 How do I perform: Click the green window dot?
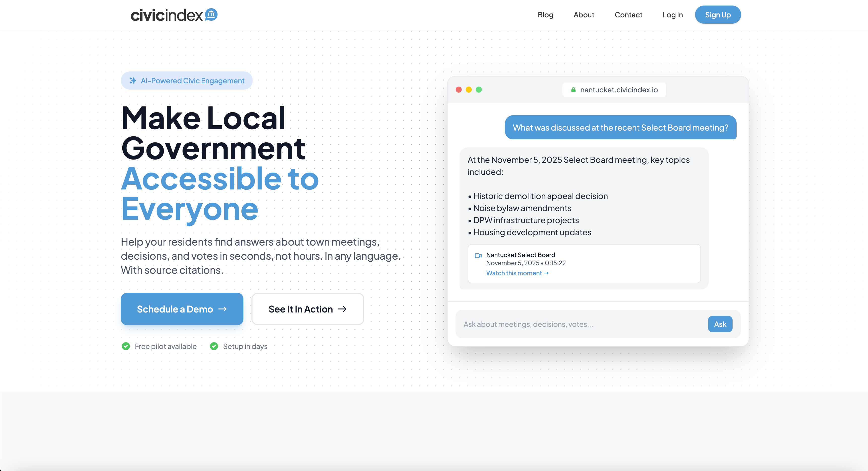pos(479,90)
